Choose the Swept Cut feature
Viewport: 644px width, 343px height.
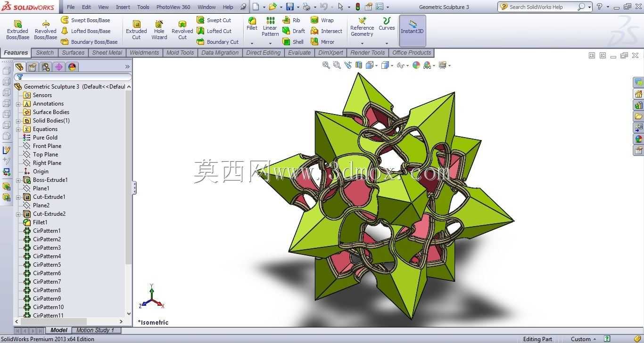[x=214, y=20]
